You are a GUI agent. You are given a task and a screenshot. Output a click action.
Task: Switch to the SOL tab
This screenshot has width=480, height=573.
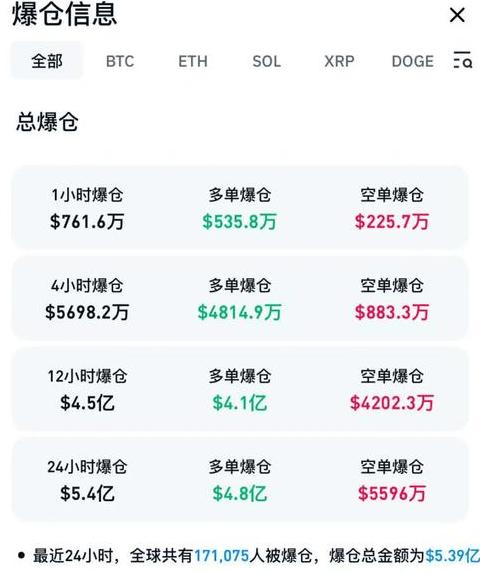pyautogui.click(x=267, y=61)
